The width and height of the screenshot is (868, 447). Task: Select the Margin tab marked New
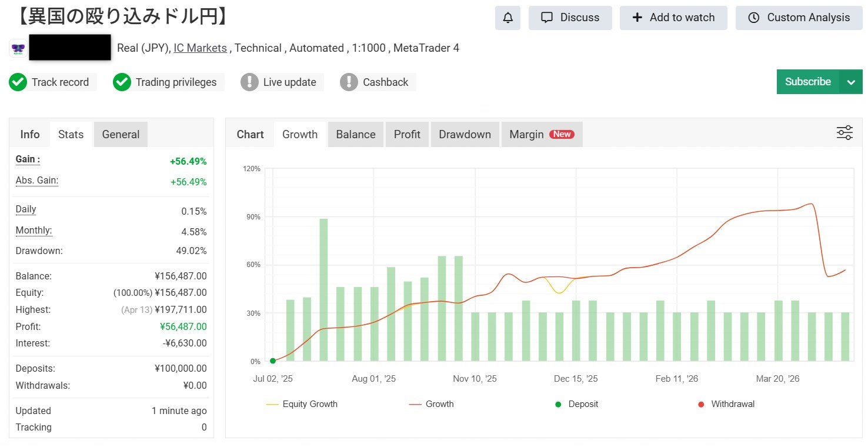point(542,134)
